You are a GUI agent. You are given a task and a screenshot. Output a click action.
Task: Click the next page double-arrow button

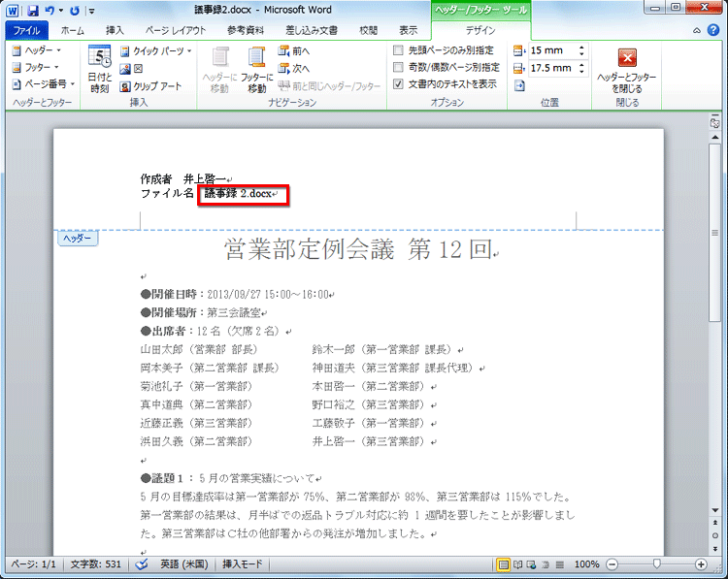(x=715, y=548)
